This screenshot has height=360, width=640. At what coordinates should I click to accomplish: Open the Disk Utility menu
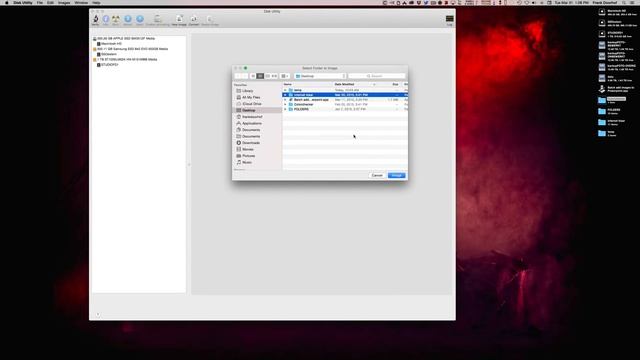click(x=22, y=2)
